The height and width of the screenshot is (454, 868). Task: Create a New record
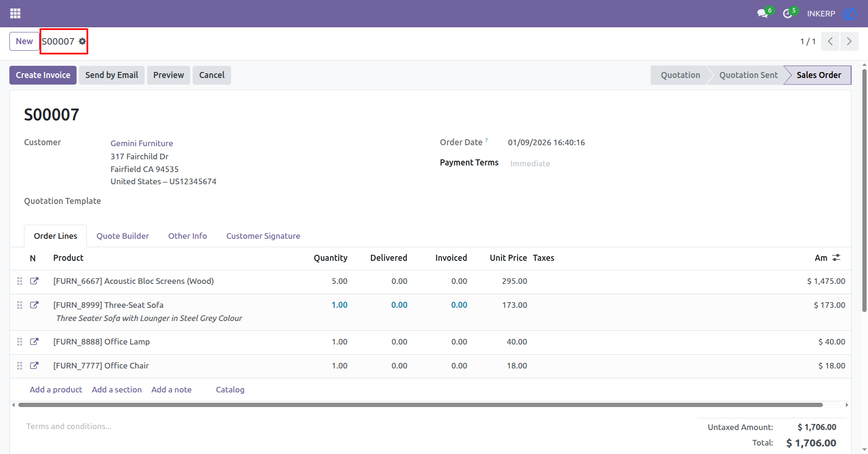[x=24, y=41]
